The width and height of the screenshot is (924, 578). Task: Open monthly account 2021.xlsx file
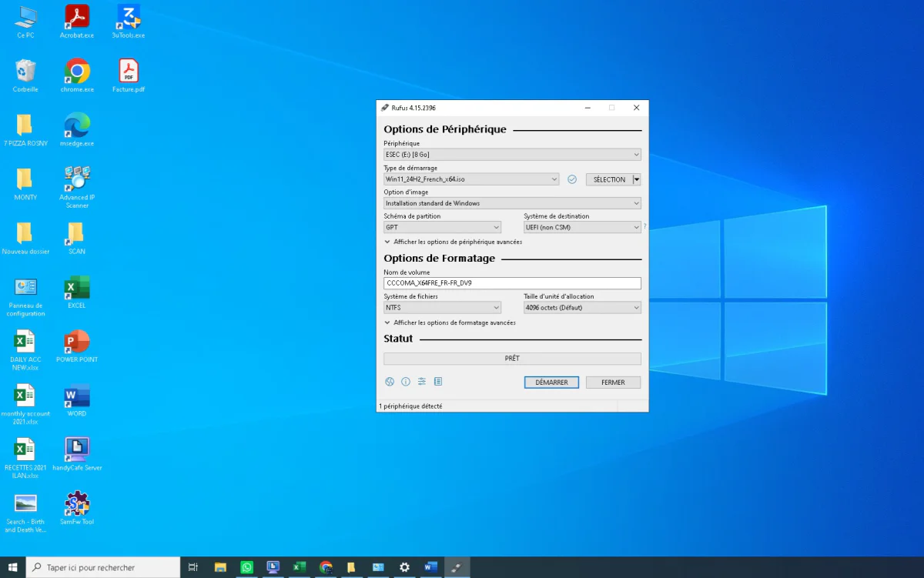(25, 404)
